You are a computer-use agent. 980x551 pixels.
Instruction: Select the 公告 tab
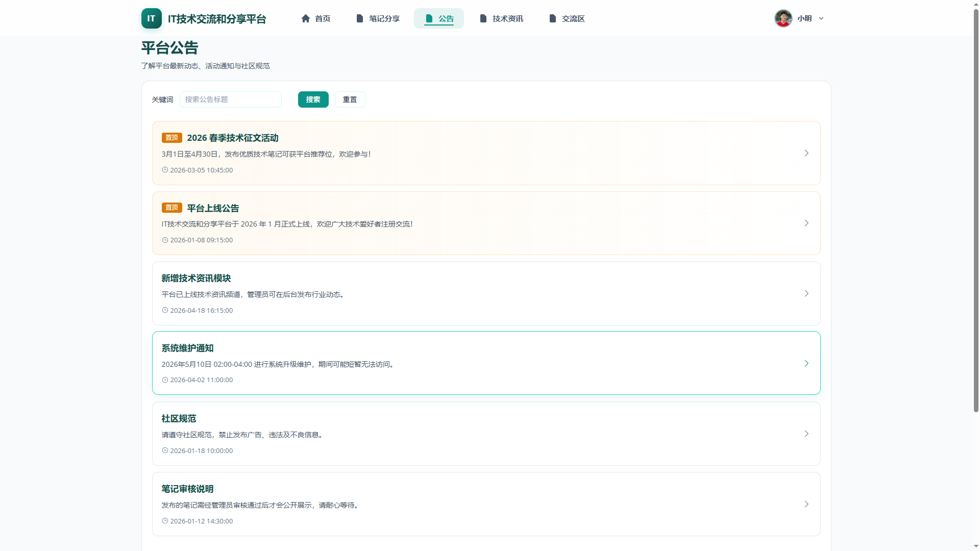pyautogui.click(x=439, y=18)
